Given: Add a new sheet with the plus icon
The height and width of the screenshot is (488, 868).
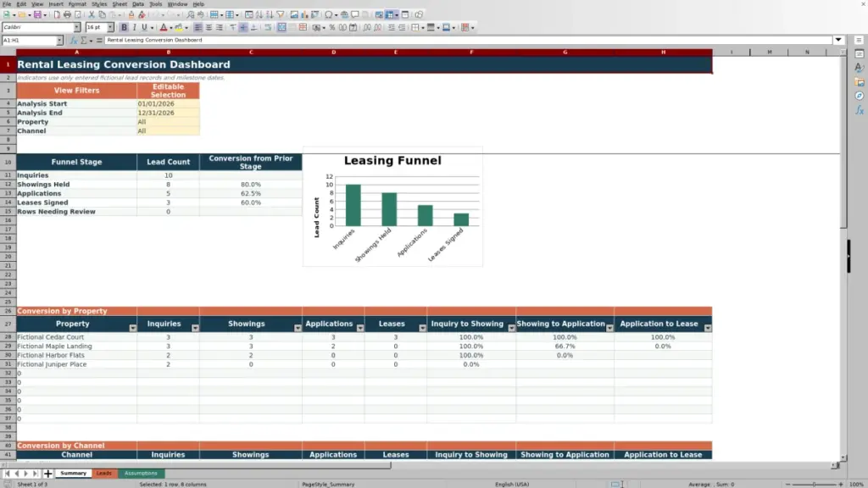Looking at the screenshot, I should [48, 474].
